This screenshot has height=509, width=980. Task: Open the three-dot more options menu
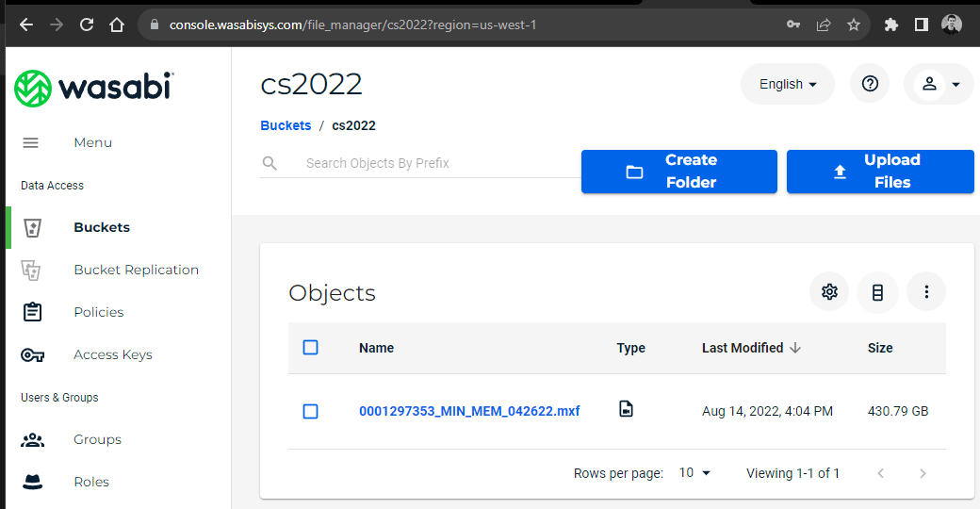click(x=926, y=292)
